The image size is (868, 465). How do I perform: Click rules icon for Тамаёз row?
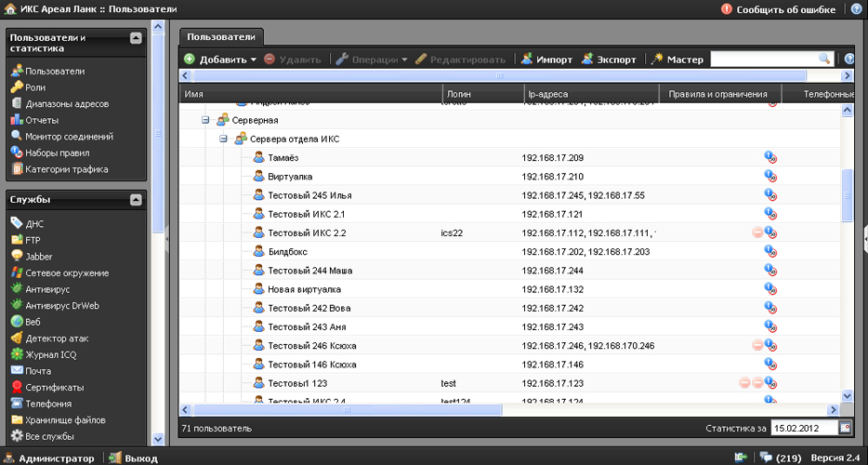[770, 158]
